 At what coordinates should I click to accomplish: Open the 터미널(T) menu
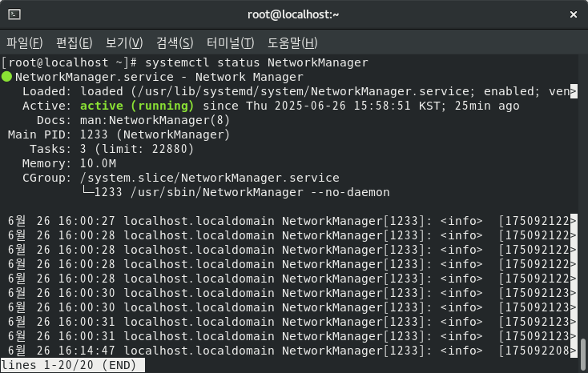click(230, 42)
